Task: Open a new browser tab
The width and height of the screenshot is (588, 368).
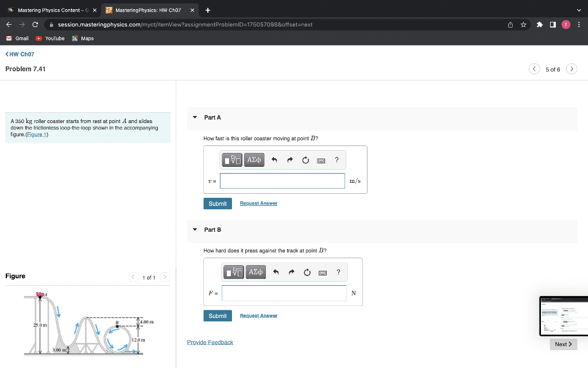Action: [x=208, y=10]
